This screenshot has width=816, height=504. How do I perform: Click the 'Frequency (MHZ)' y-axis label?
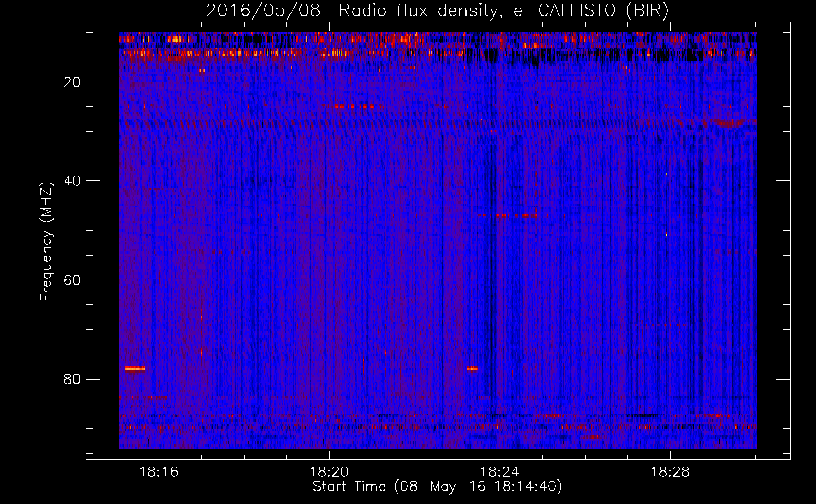[x=46, y=242]
